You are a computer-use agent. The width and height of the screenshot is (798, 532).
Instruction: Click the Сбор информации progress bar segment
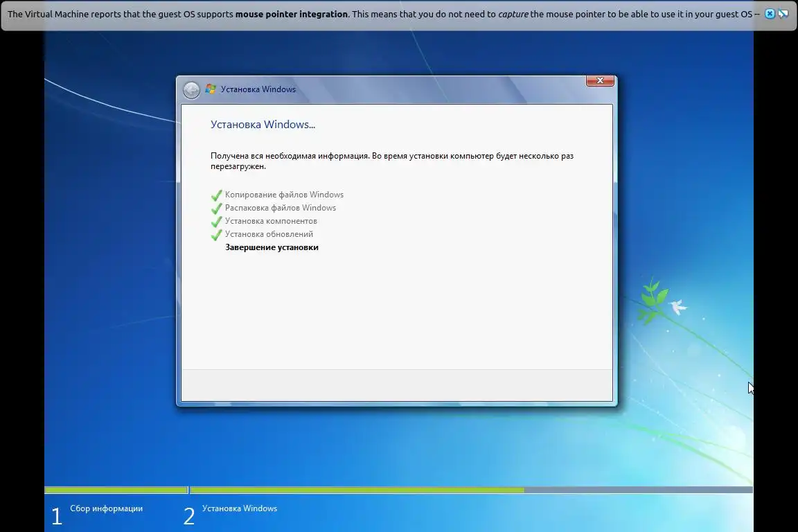pos(116,490)
